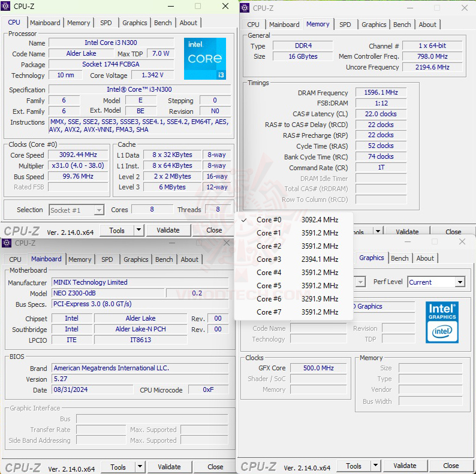Click the Core Speed value 3092.44 MHz
Viewport: 476px width, 474px height.
[78, 155]
